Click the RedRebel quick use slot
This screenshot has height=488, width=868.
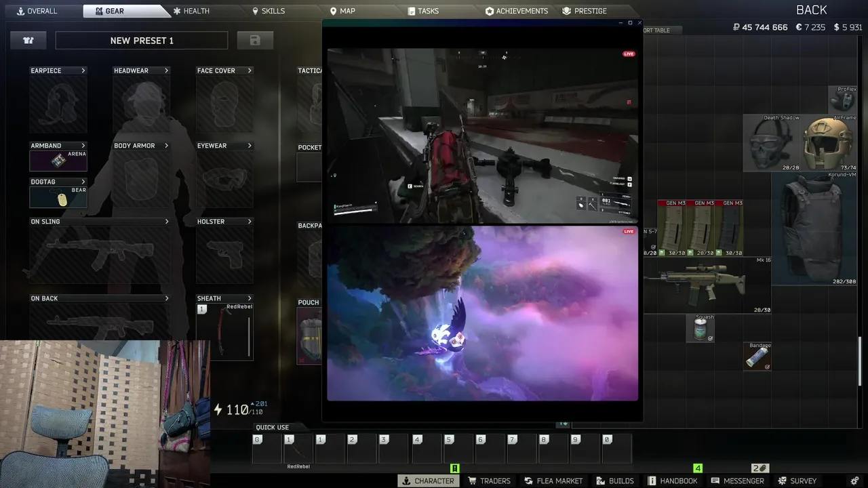298,449
